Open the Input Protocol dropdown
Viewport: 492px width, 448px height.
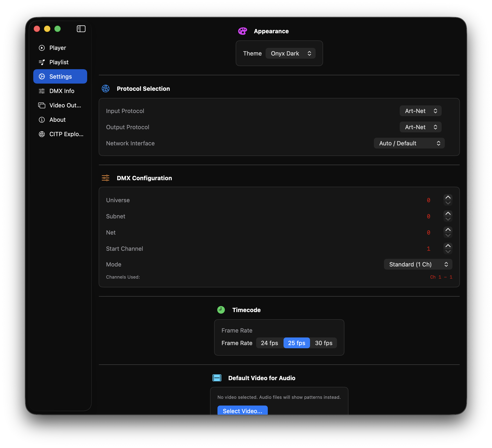coord(420,111)
